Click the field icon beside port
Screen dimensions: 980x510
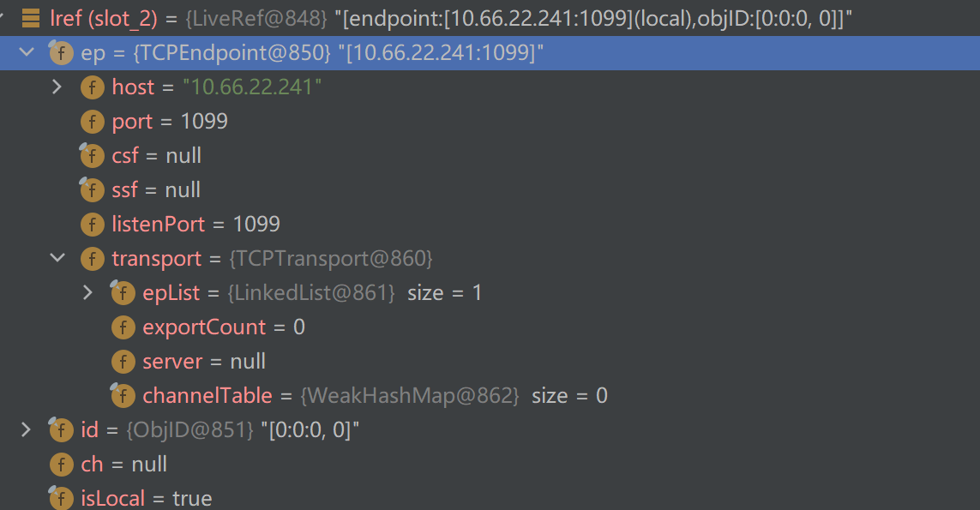(92, 122)
